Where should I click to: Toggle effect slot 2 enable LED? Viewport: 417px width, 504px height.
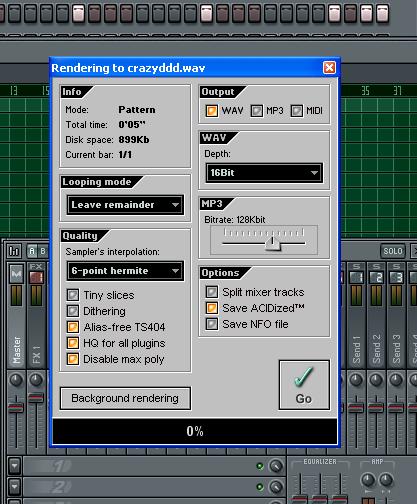[x=260, y=487]
